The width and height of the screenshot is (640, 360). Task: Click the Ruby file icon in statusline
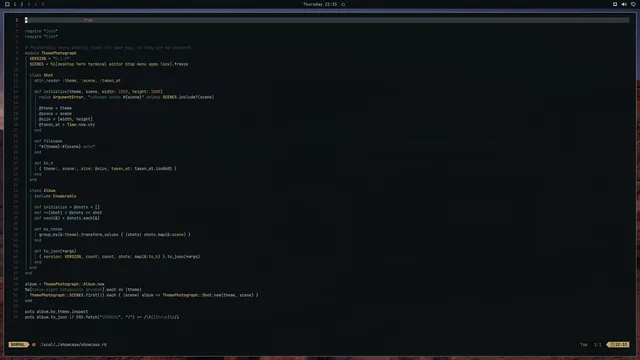pos(34,344)
